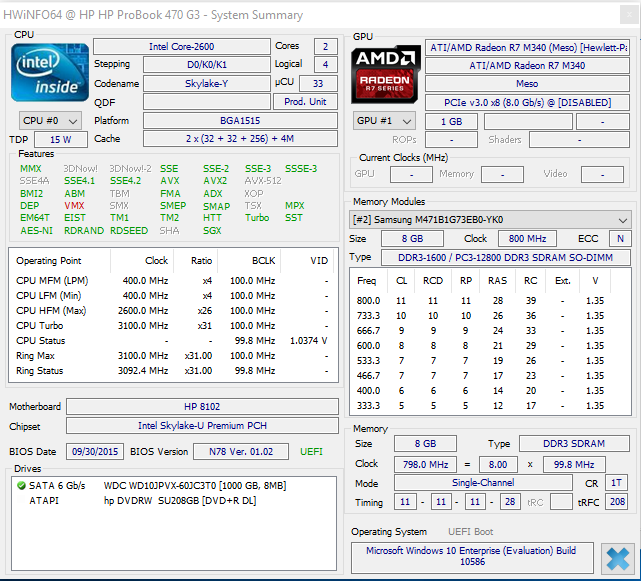Viewport: 641px width, 581px height.
Task: Click the Timing value 28 field
Action: (510, 502)
